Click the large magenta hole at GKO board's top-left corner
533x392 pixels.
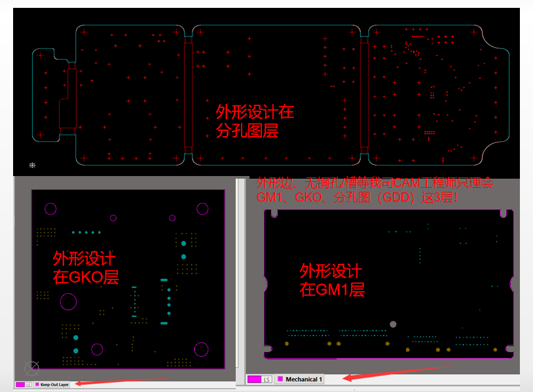click(50, 209)
